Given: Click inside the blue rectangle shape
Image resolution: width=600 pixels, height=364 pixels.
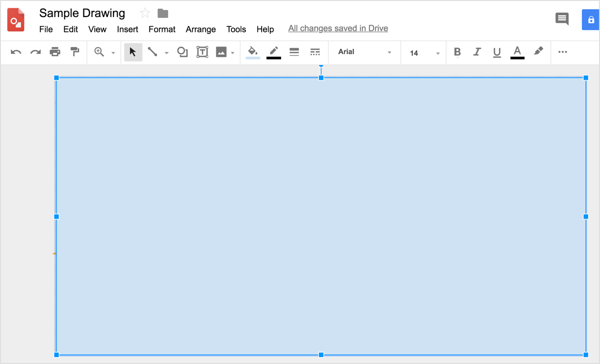Looking at the screenshot, I should click(321, 216).
